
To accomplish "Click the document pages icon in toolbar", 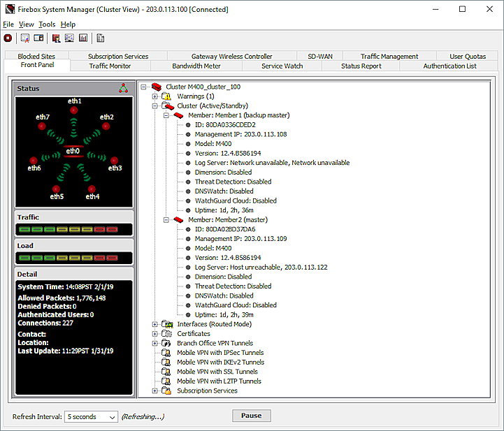I will pos(101,38).
